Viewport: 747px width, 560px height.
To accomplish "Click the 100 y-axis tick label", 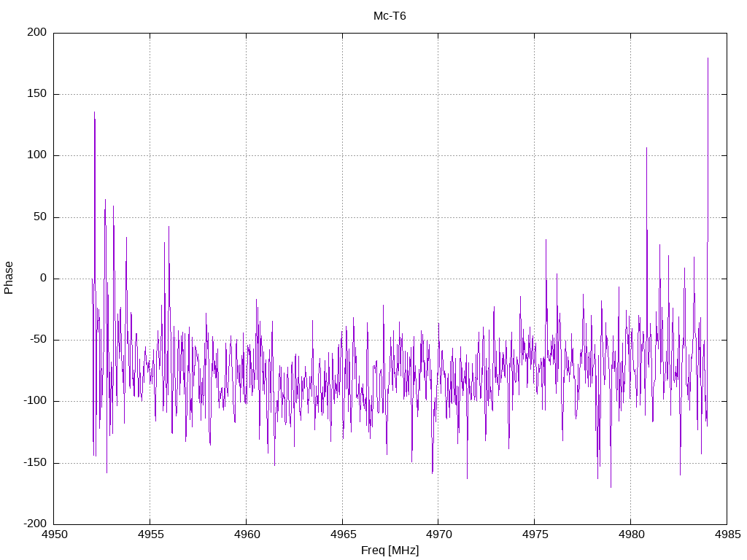I will [37, 155].
